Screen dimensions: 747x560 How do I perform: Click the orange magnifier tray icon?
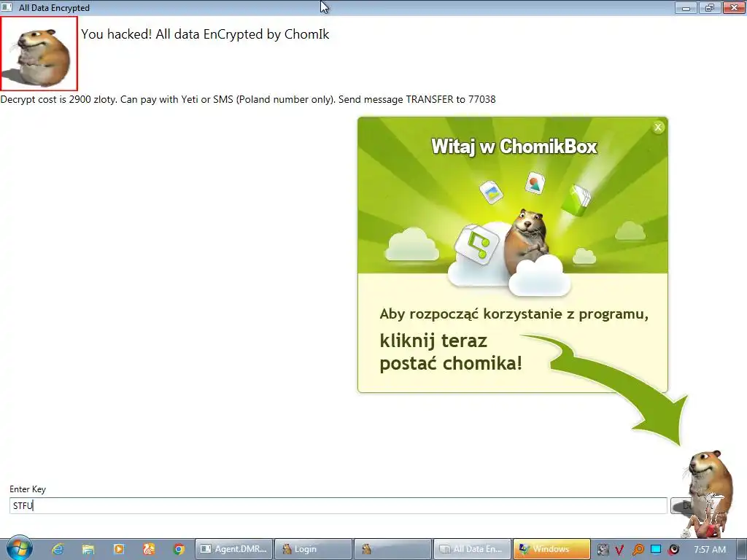pos(638,550)
